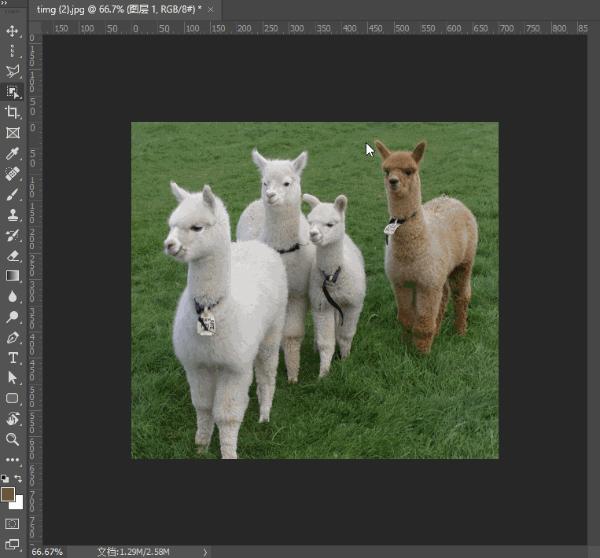The width and height of the screenshot is (600, 558).
Task: Select the Frame tool
Action: coord(12,133)
